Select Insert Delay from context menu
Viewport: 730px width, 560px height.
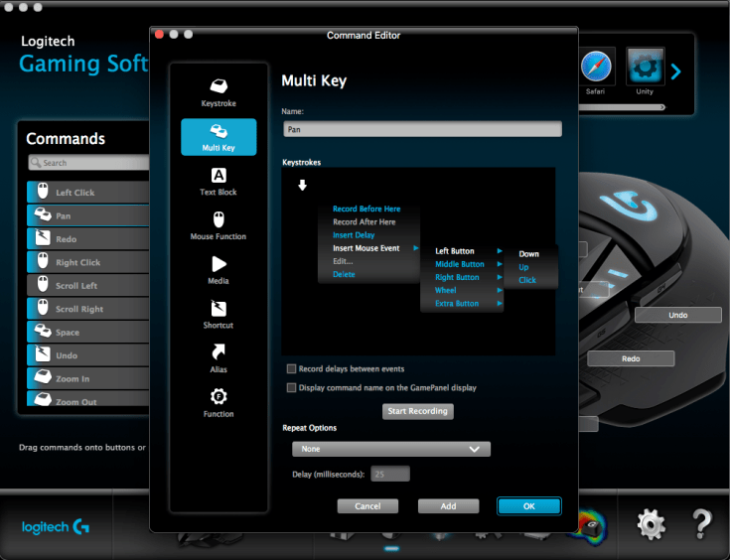[354, 235]
